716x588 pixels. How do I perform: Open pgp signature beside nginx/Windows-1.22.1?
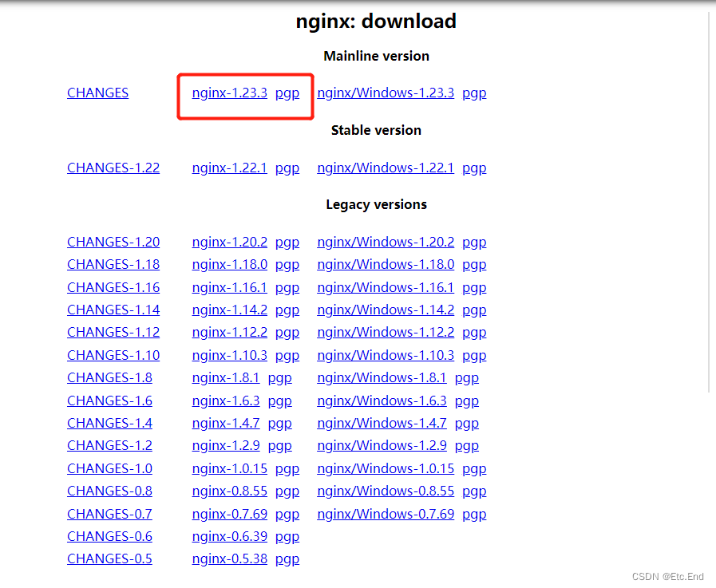(474, 169)
